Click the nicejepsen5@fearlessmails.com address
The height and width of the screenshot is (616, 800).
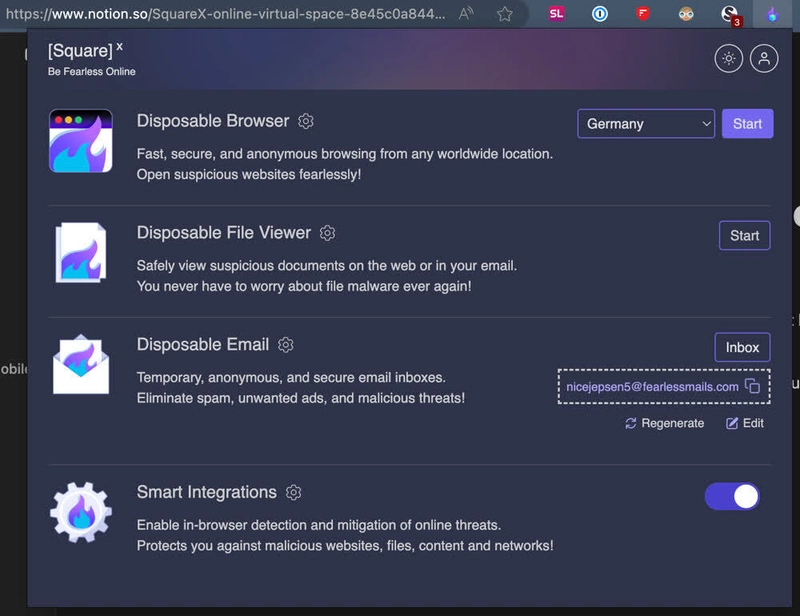coord(652,387)
